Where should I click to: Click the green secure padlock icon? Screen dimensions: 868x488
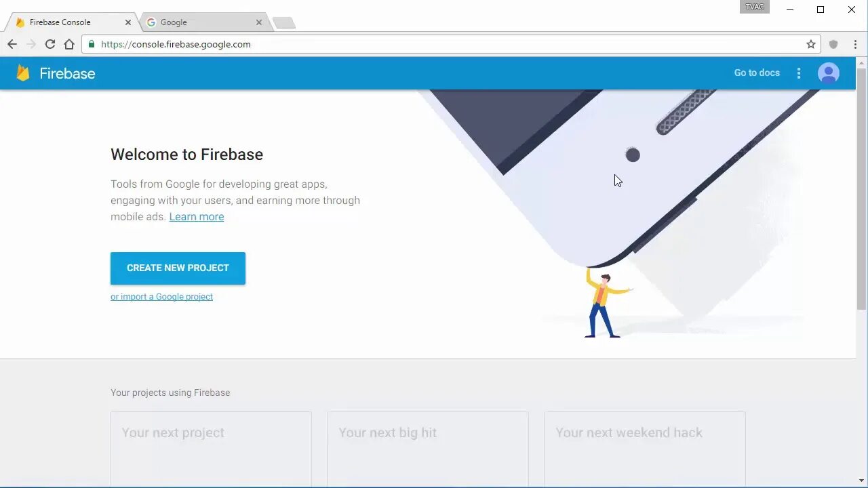point(92,44)
